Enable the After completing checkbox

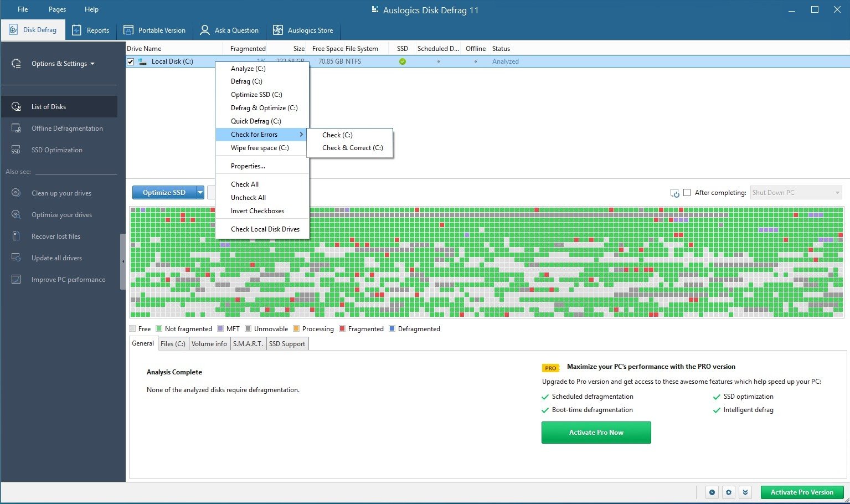pos(687,193)
